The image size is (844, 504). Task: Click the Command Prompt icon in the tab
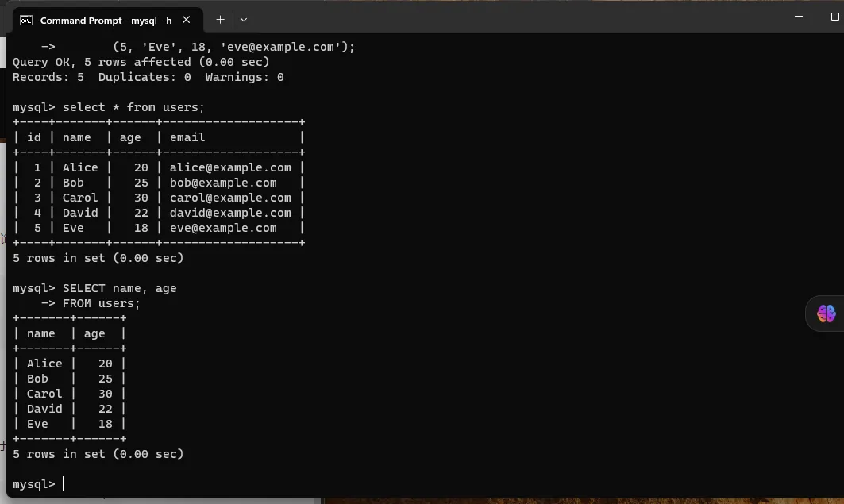point(26,20)
